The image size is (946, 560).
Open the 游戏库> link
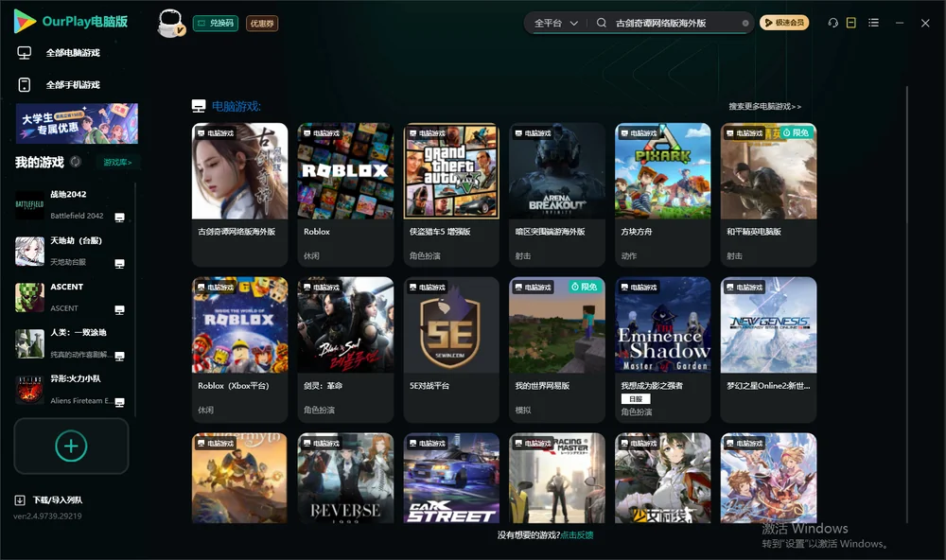(117, 163)
